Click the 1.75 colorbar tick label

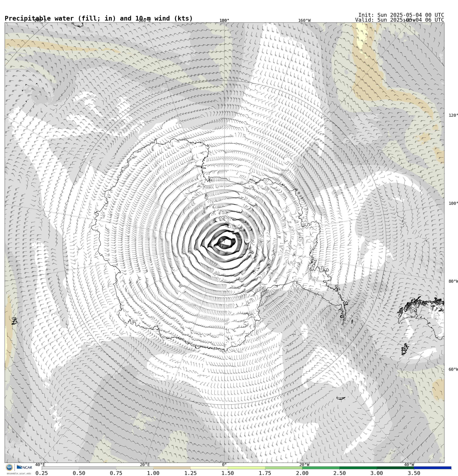[265, 473]
